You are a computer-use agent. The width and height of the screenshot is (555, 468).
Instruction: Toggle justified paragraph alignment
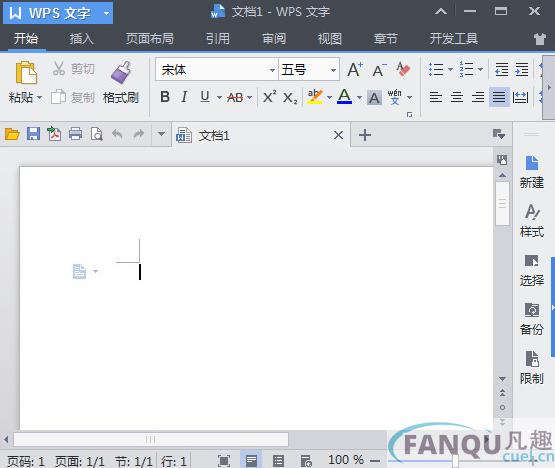(x=499, y=97)
